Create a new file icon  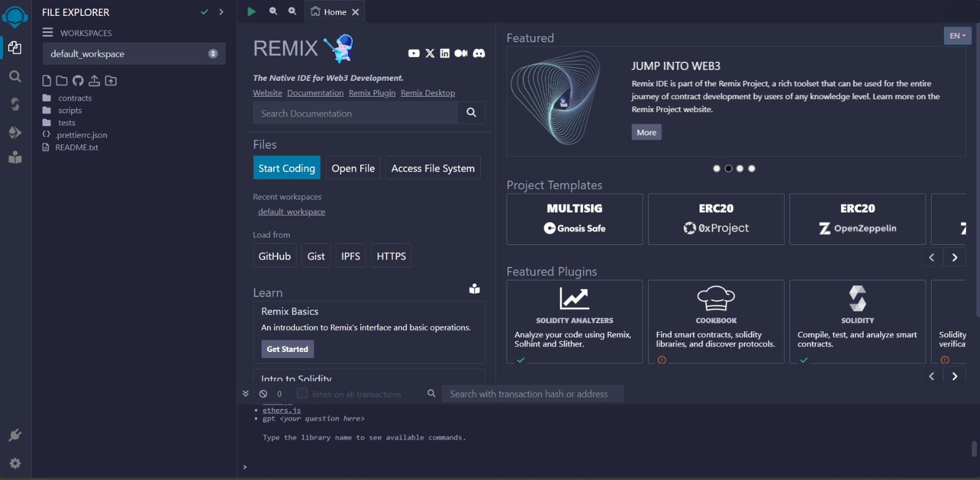point(47,81)
